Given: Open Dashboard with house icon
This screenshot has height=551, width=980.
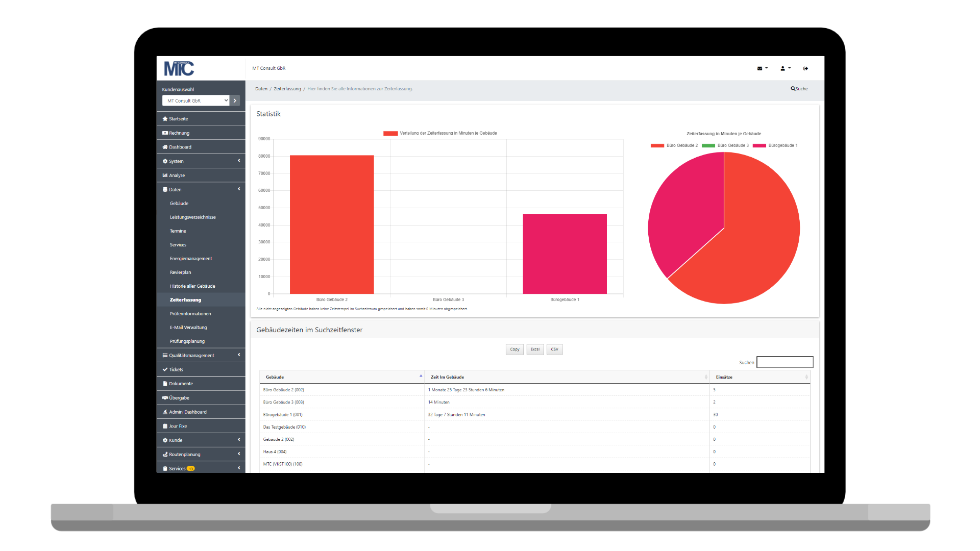Looking at the screenshot, I should (180, 147).
